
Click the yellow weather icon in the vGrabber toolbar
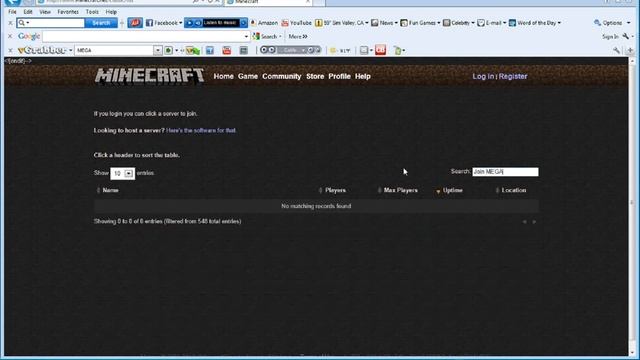click(333, 51)
